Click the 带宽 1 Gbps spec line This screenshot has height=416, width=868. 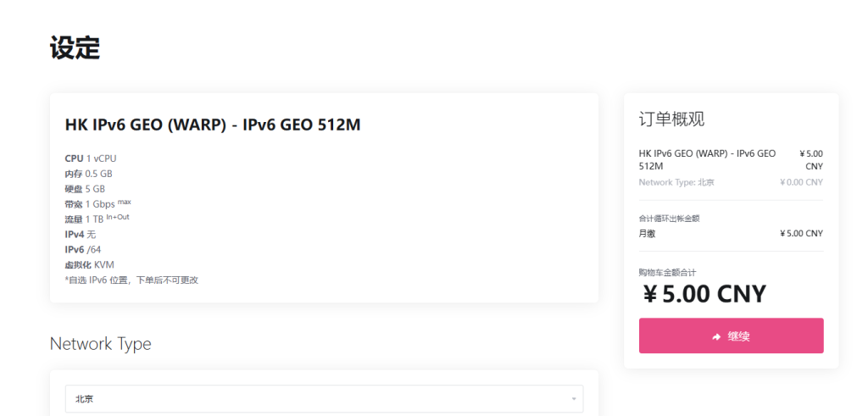click(97, 204)
